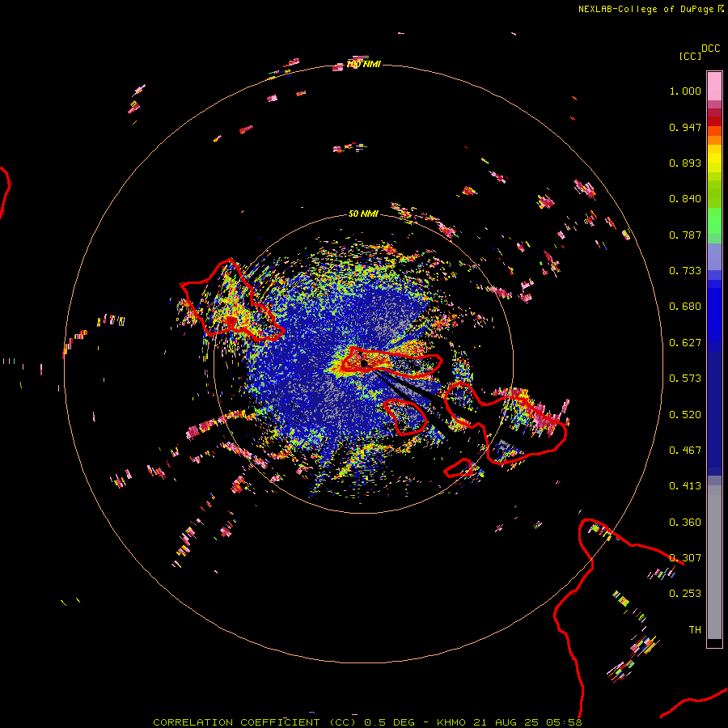Select the 1.000 scale value
This screenshot has width=728, height=728.
click(x=685, y=91)
